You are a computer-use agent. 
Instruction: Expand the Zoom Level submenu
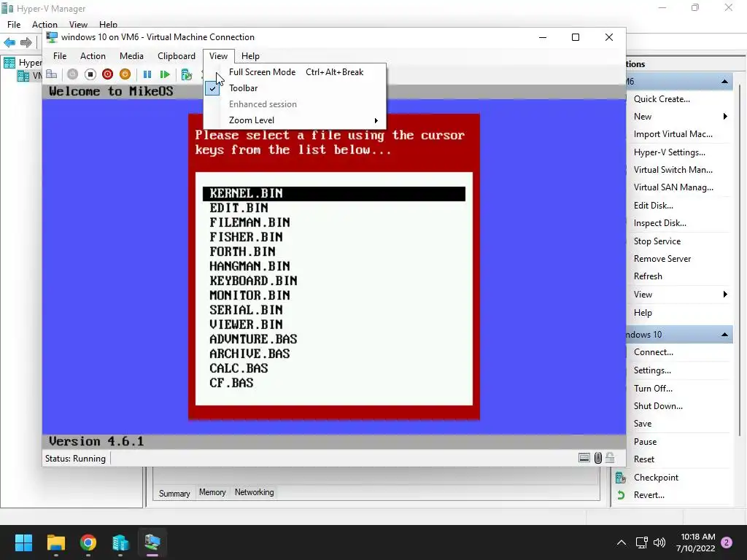pyautogui.click(x=295, y=120)
